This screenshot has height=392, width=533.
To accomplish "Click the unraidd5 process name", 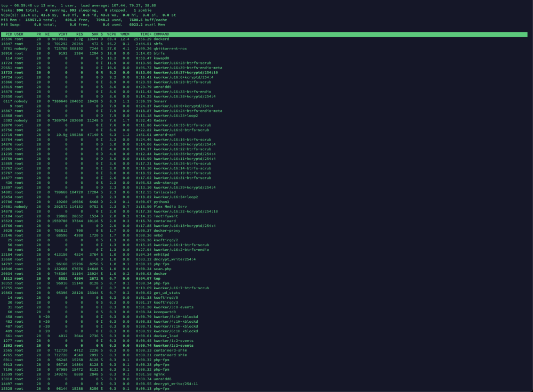I will [163, 87].
